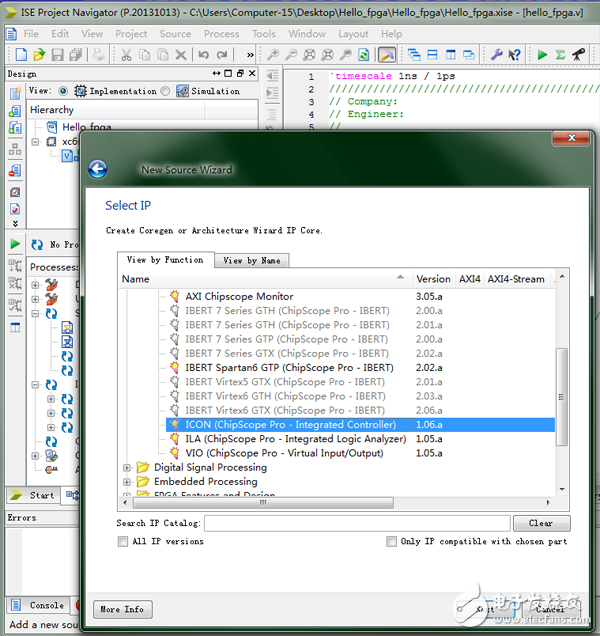
Task: Click the wizard's blue Back arrow
Action: [98, 170]
